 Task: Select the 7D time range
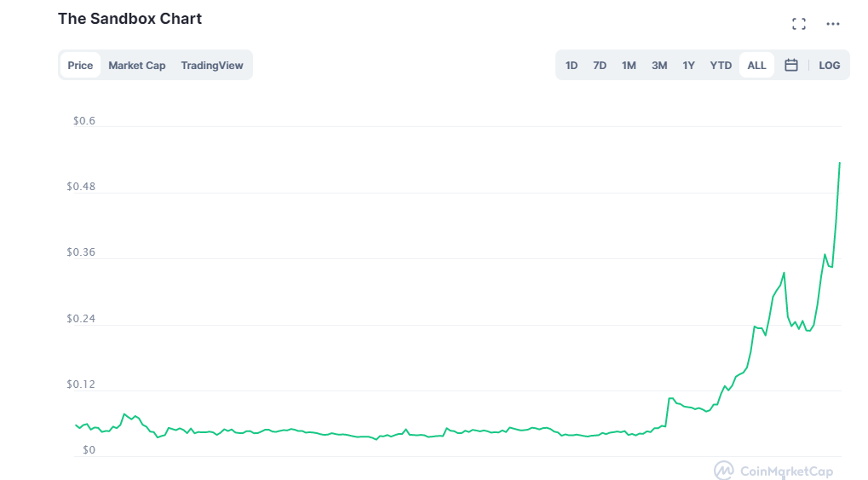pyautogui.click(x=600, y=65)
